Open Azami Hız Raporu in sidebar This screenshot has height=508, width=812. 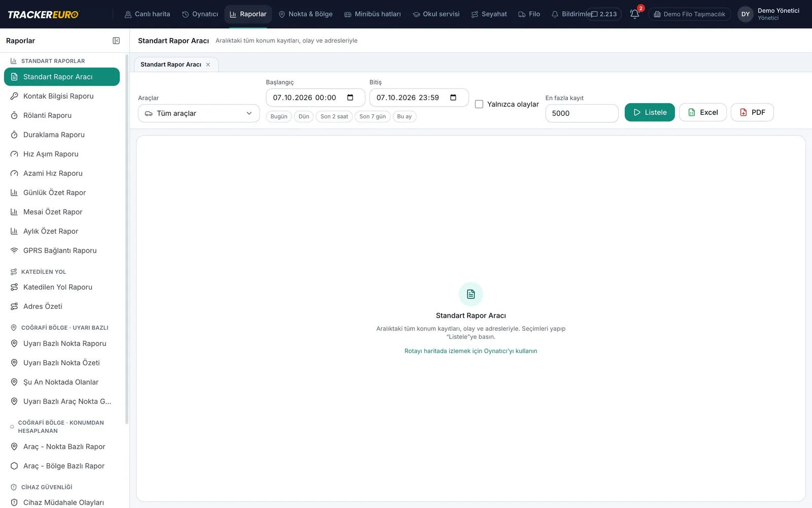coord(62,173)
